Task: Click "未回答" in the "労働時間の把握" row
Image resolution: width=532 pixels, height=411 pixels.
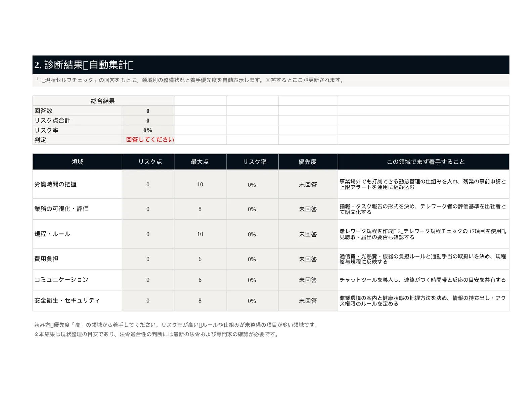Action: [x=308, y=184]
